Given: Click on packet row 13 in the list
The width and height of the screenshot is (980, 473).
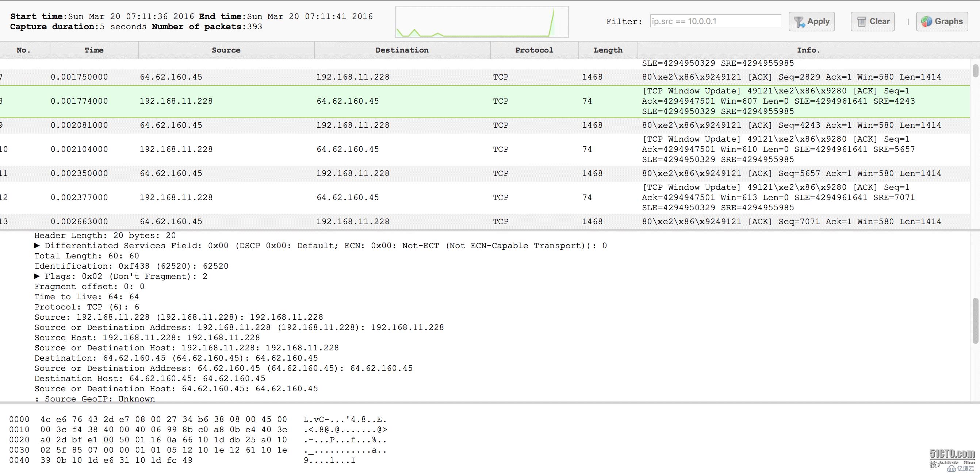Looking at the screenshot, I should [x=490, y=221].
